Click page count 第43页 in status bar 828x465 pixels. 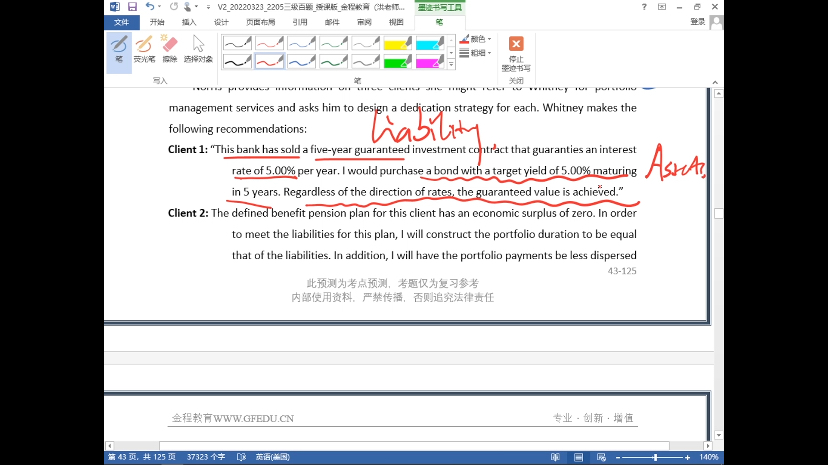[x=142, y=457]
